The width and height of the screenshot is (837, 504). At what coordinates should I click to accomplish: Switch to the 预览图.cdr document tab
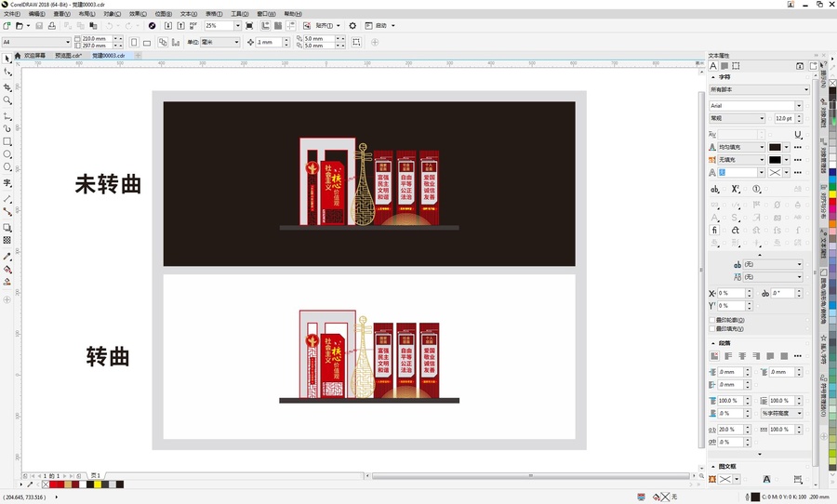pyautogui.click(x=68, y=56)
